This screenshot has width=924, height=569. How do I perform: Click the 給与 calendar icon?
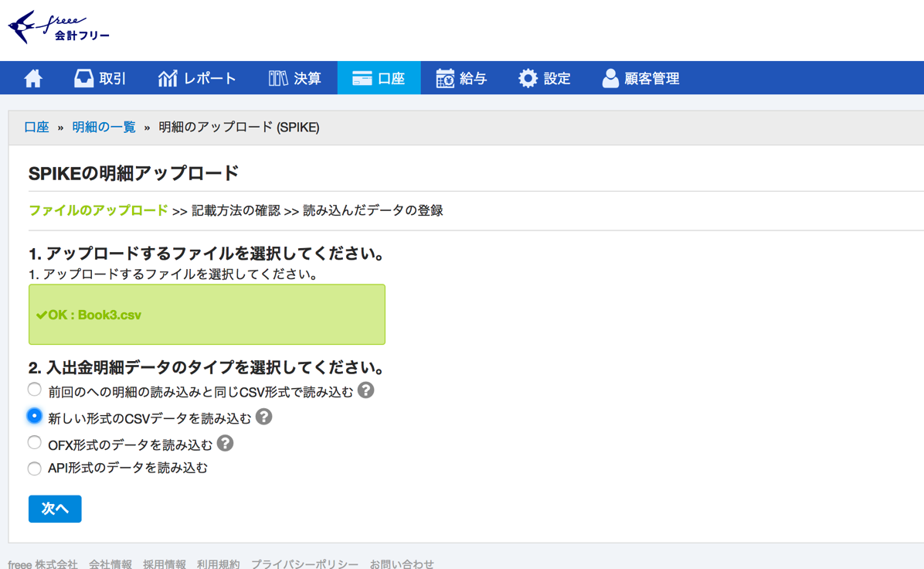(445, 78)
